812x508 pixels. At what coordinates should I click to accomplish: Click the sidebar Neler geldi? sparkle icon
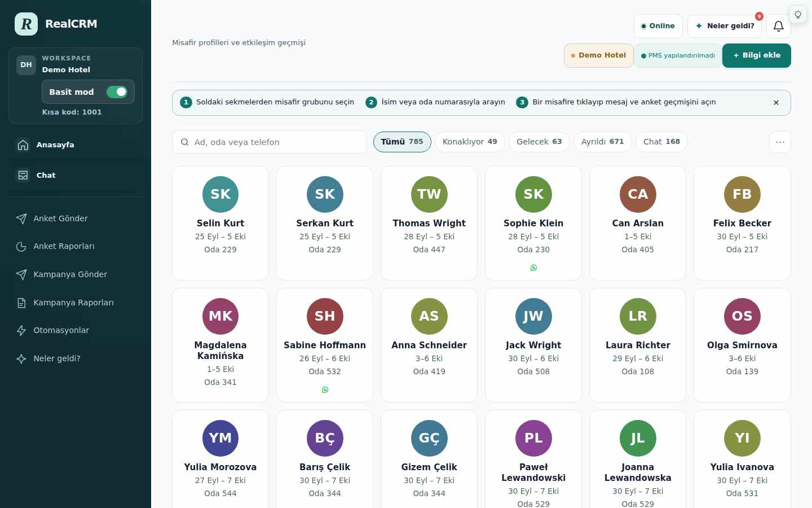click(21, 358)
